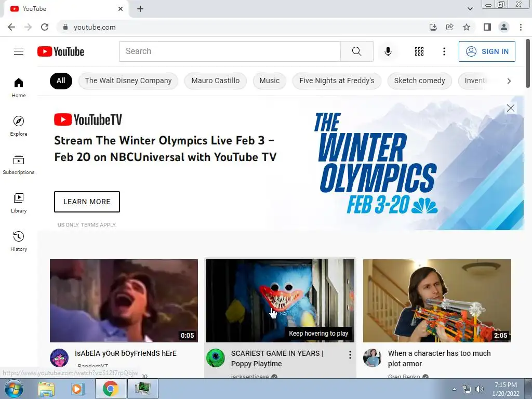Screen dimensions: 532x399
Task: Open a new browser tab
Action: pyautogui.click(x=140, y=9)
